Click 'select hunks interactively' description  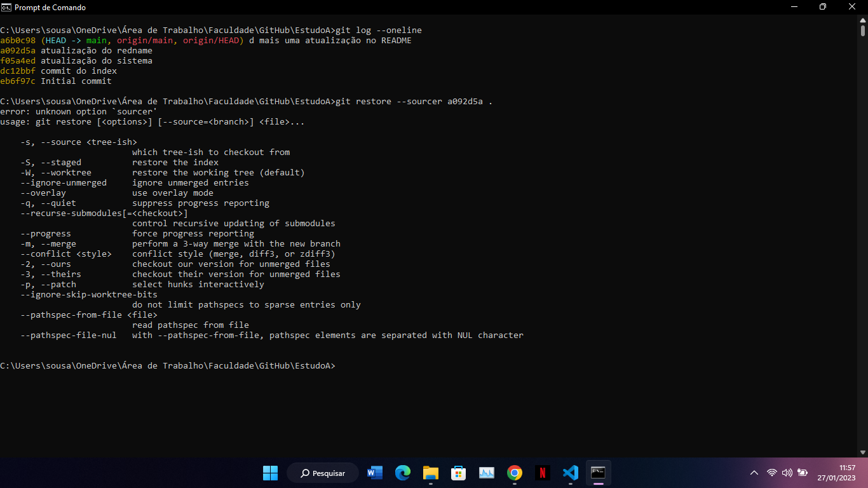(x=198, y=285)
